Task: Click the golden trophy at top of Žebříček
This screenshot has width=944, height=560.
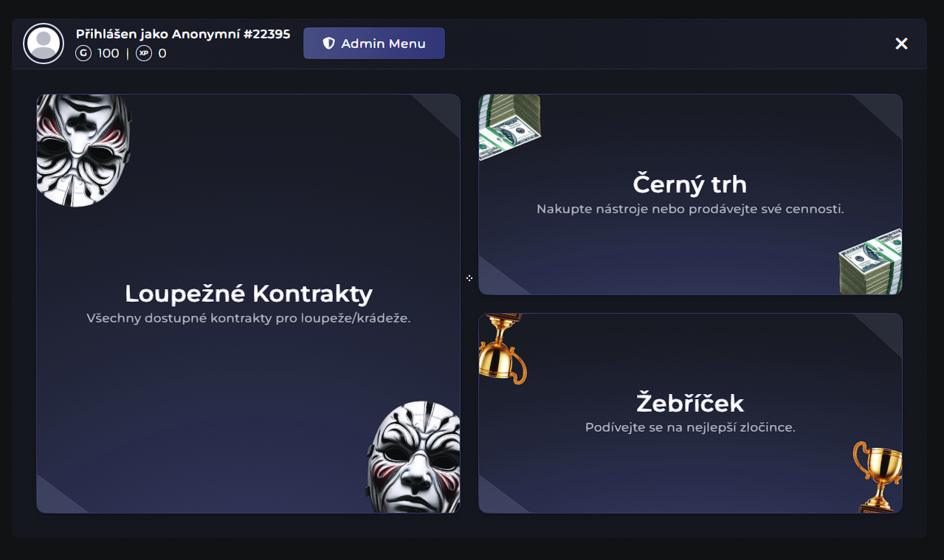Action: pyautogui.click(x=502, y=350)
